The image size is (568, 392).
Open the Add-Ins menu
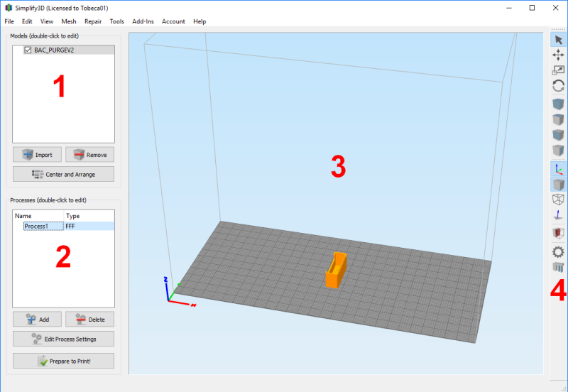click(x=143, y=21)
